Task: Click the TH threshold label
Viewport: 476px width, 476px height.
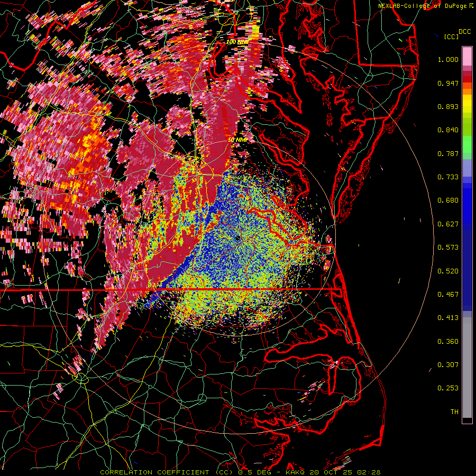Action: point(454,412)
